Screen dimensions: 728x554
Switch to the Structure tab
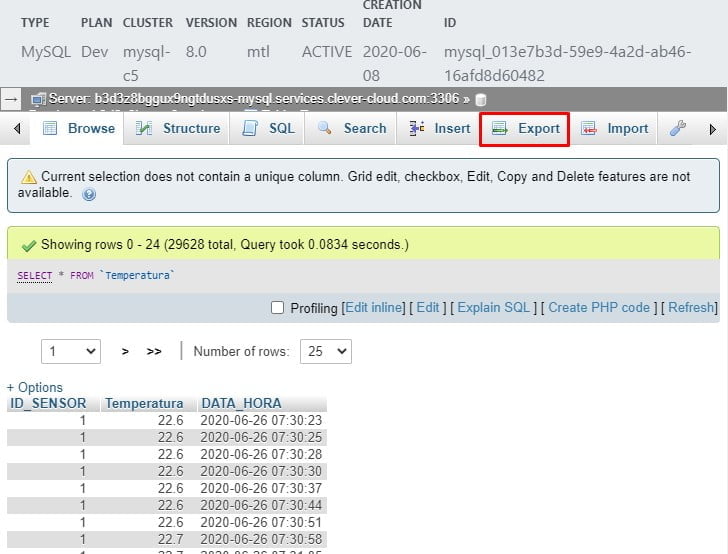point(178,129)
